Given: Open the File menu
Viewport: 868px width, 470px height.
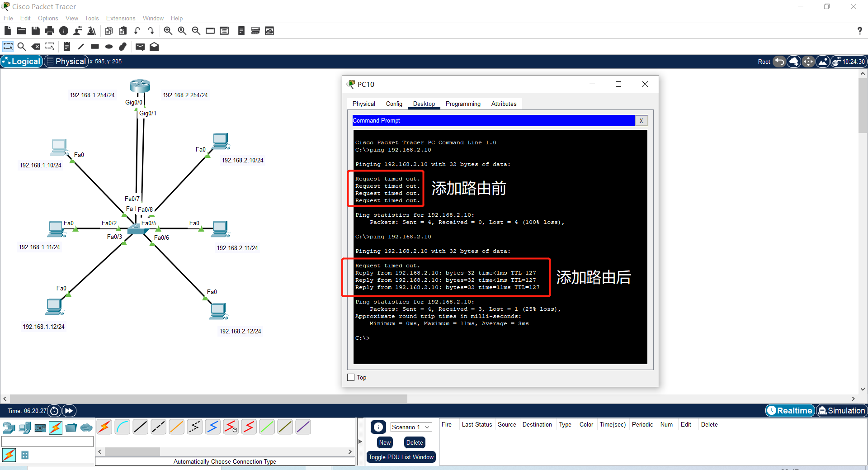Looking at the screenshot, I should [x=8, y=18].
